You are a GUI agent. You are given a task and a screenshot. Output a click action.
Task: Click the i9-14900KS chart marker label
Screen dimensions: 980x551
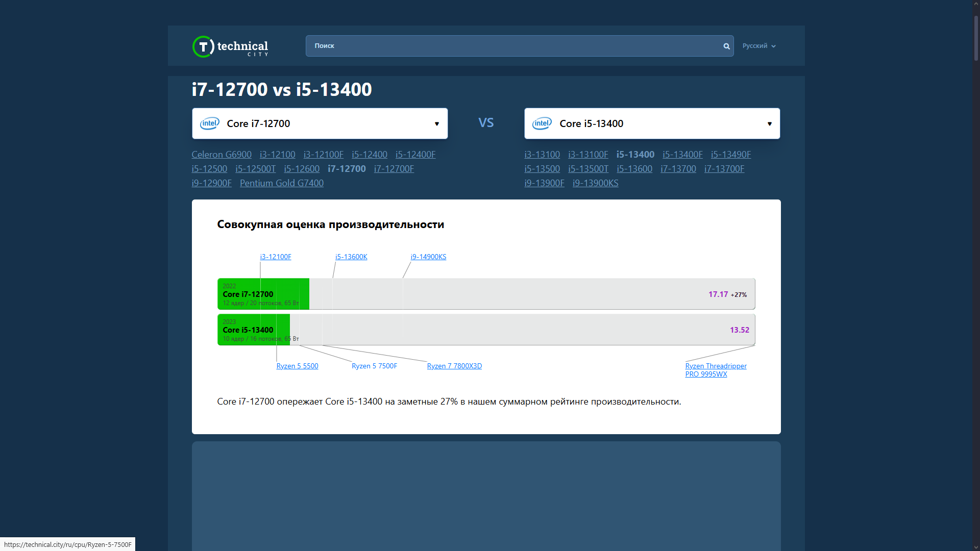point(429,257)
